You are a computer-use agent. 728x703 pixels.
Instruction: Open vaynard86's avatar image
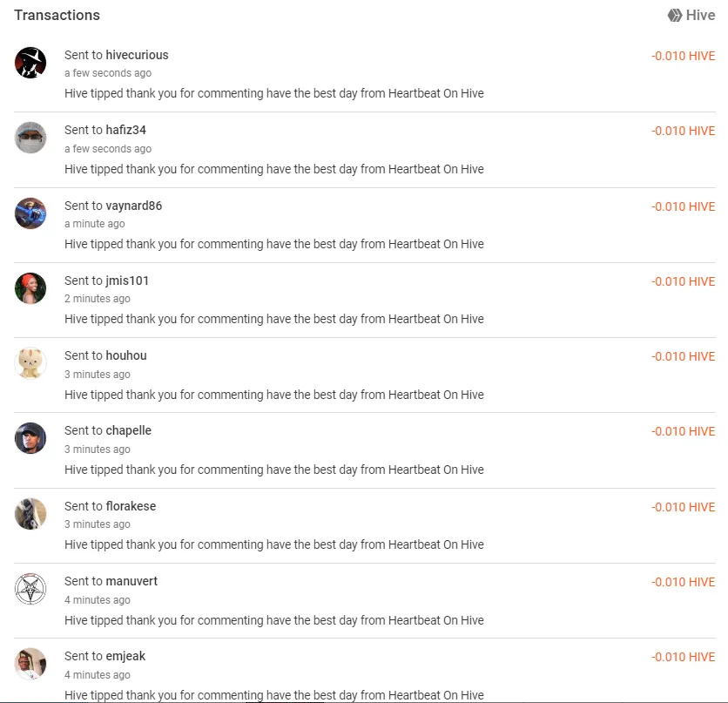pos(30,213)
